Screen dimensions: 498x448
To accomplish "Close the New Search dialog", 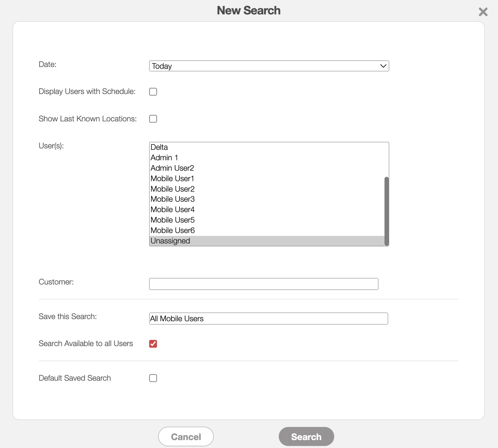I will [483, 12].
